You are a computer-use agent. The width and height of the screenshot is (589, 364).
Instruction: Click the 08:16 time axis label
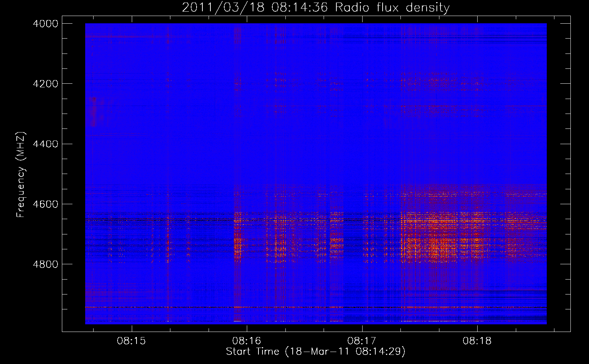[247, 341]
